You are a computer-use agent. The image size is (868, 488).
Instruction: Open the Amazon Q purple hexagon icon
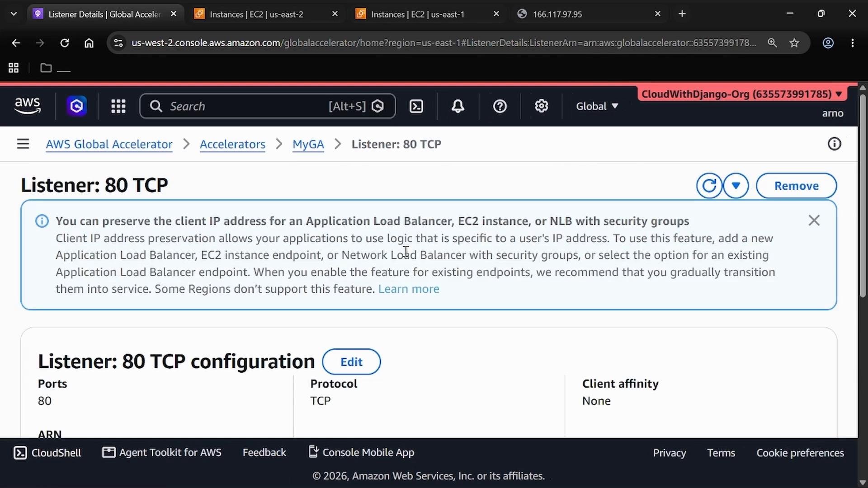76,106
